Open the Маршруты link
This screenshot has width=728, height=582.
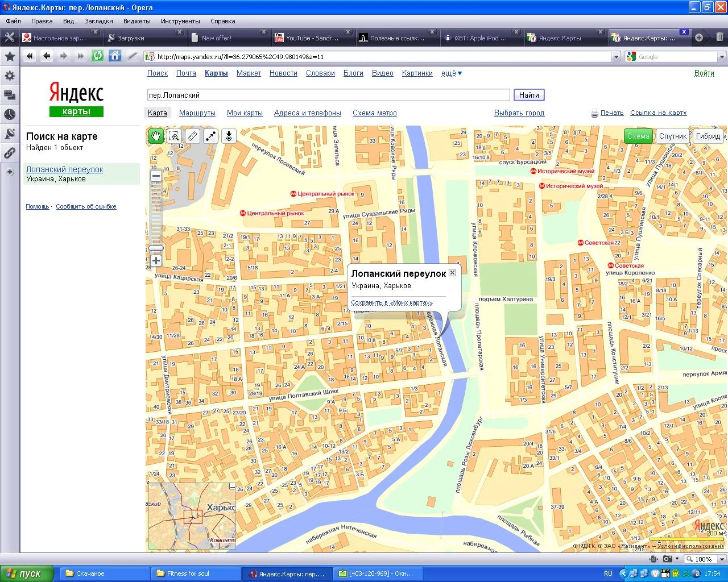pyautogui.click(x=197, y=113)
